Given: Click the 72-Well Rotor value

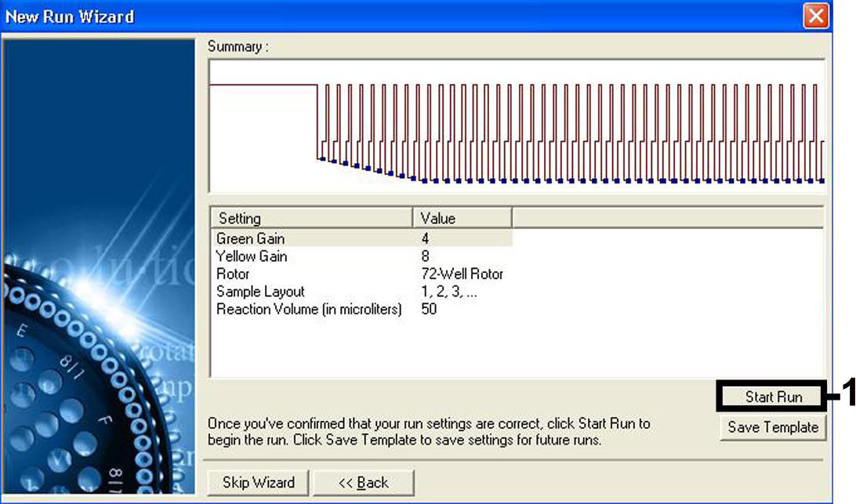Looking at the screenshot, I should [462, 274].
